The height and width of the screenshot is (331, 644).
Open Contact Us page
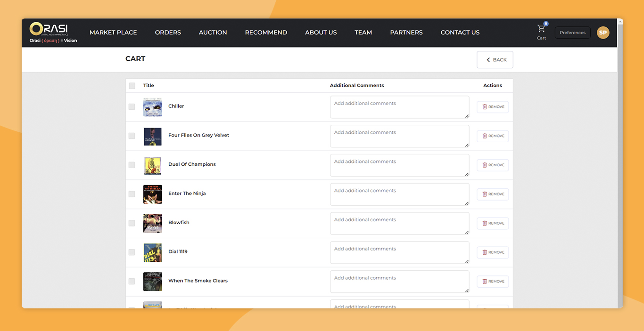460,32
